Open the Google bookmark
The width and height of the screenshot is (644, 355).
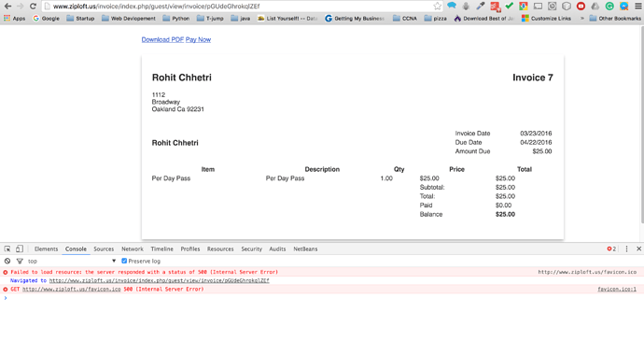[x=46, y=19]
